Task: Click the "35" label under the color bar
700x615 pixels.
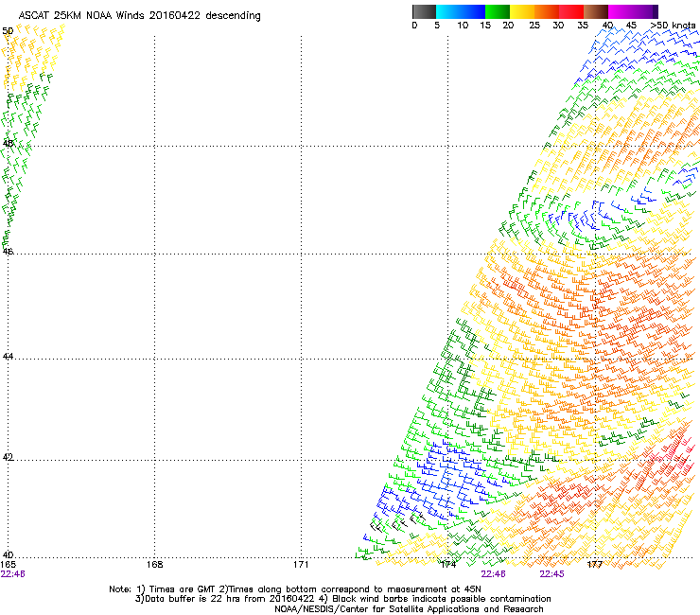Action: point(583,25)
